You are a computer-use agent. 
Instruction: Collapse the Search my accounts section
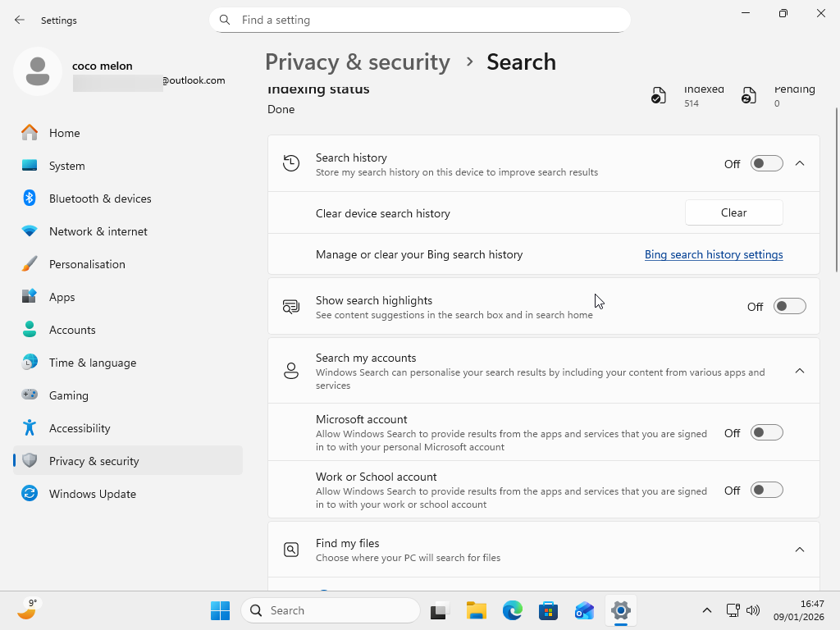(800, 370)
